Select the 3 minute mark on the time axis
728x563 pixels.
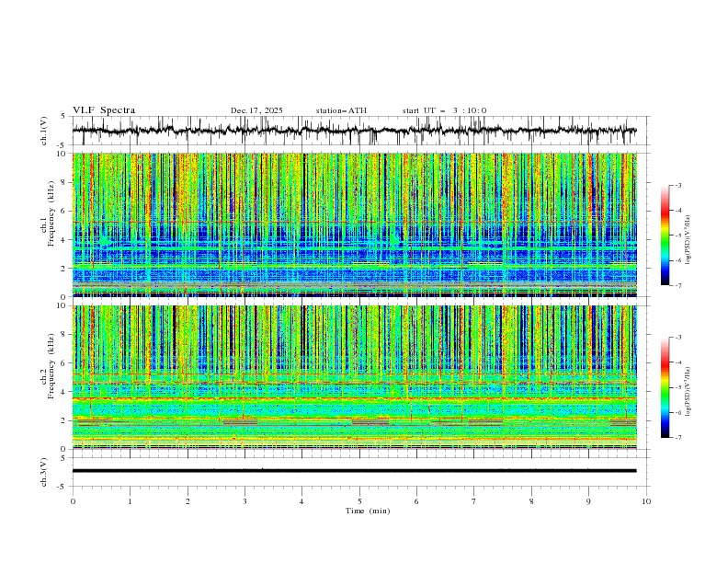click(245, 501)
